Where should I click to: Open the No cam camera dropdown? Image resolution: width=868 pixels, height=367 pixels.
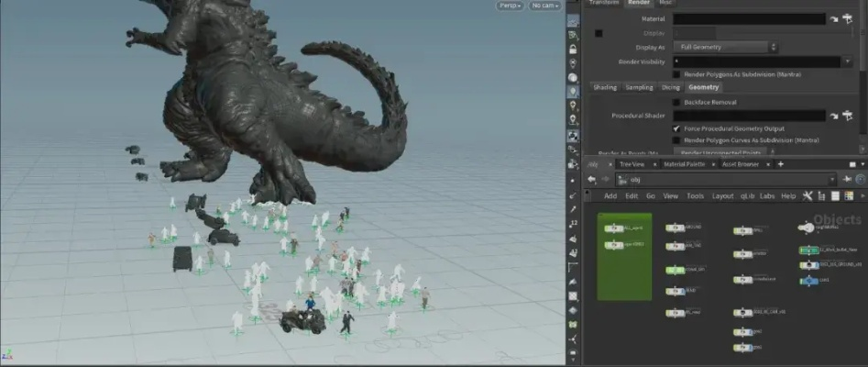point(544,6)
